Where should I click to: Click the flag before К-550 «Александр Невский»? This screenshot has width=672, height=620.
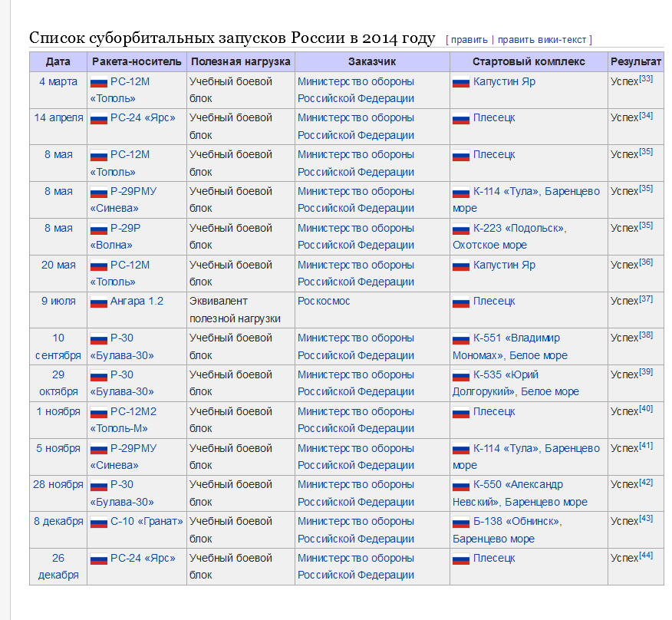coord(460,485)
